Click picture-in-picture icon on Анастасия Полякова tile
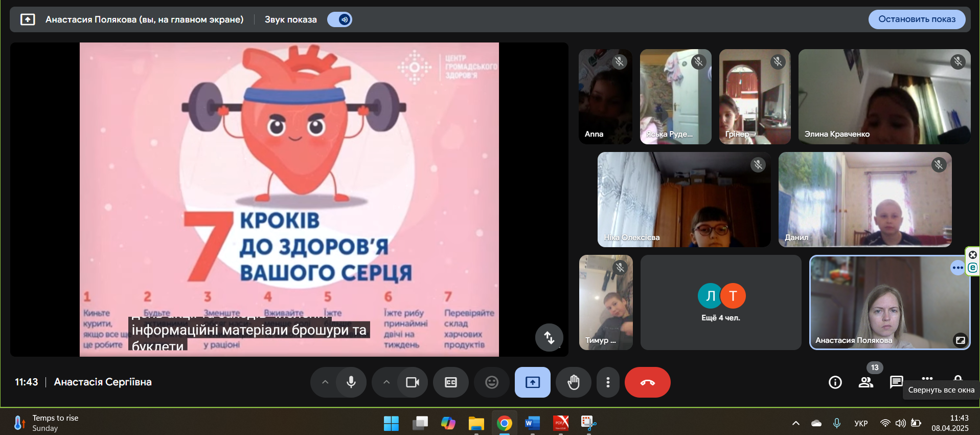 coord(961,340)
